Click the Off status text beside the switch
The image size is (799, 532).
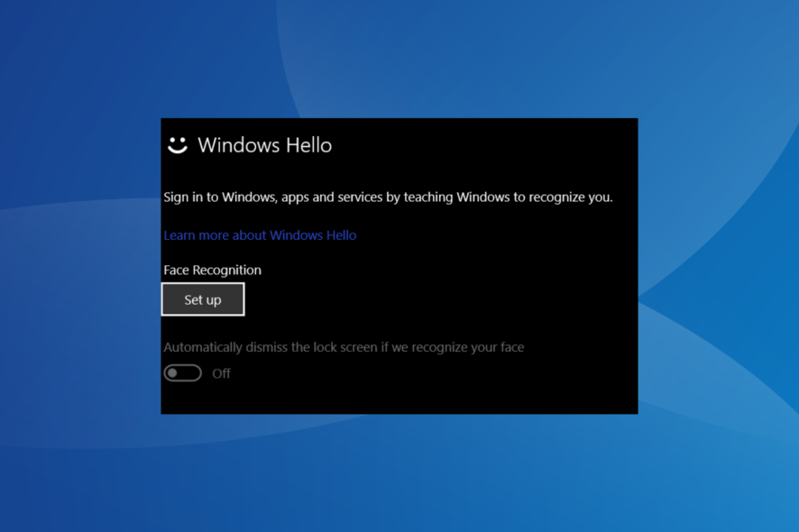[221, 373]
